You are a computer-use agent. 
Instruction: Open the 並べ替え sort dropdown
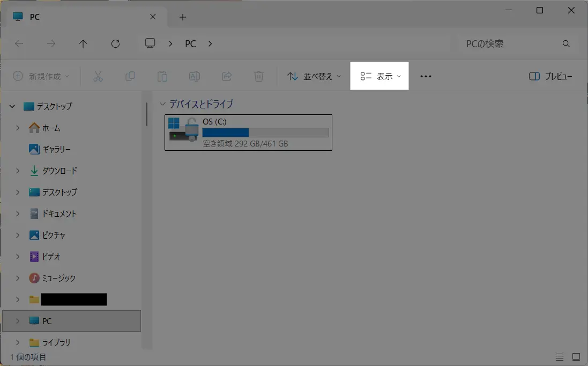pos(314,76)
